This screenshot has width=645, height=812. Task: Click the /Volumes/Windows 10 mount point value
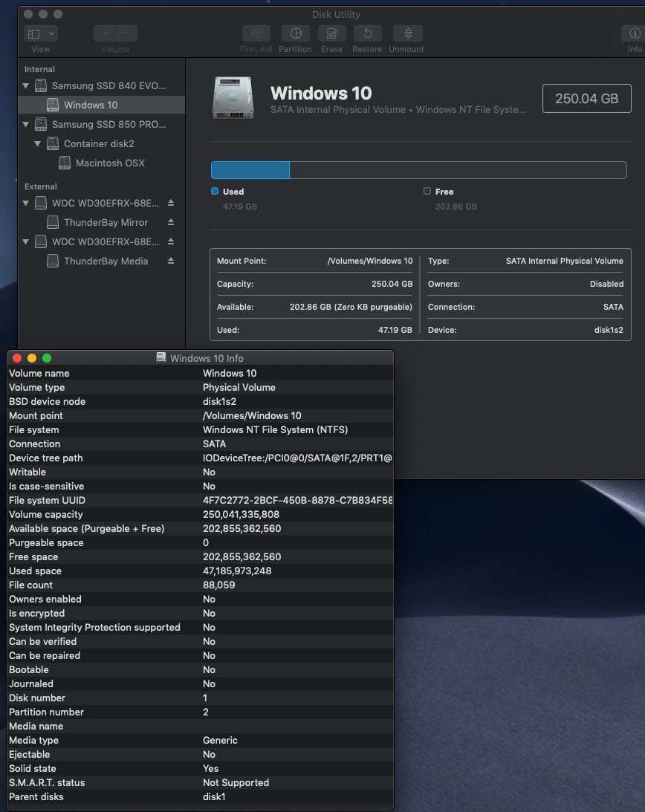(x=370, y=261)
